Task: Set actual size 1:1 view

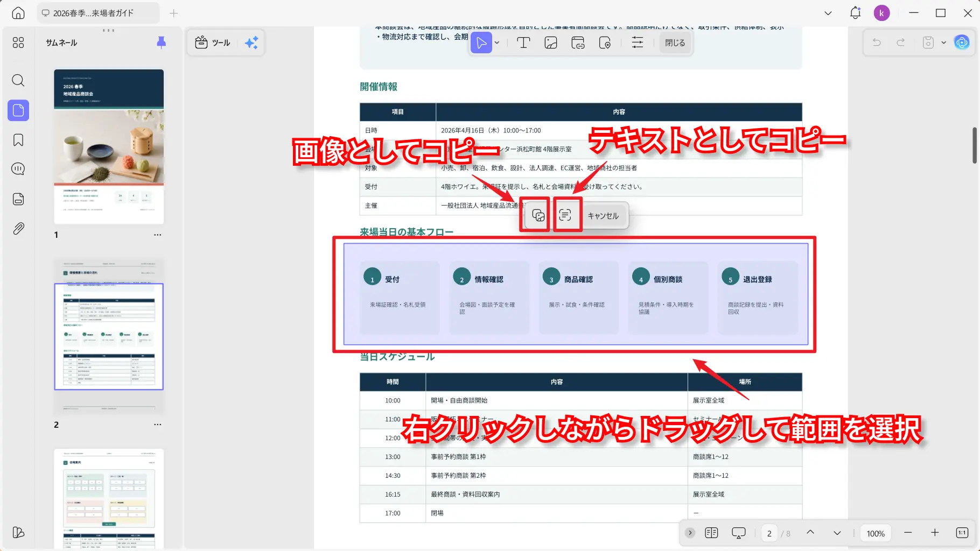Action: coord(962,533)
